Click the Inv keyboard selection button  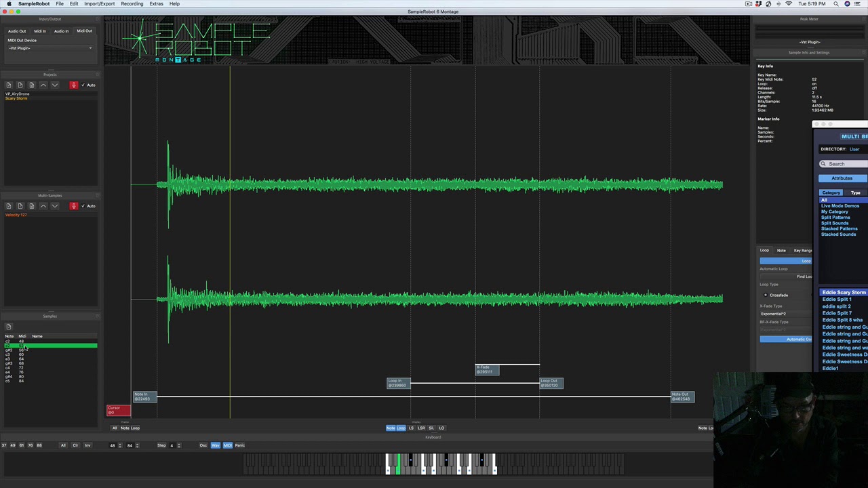coord(87,445)
